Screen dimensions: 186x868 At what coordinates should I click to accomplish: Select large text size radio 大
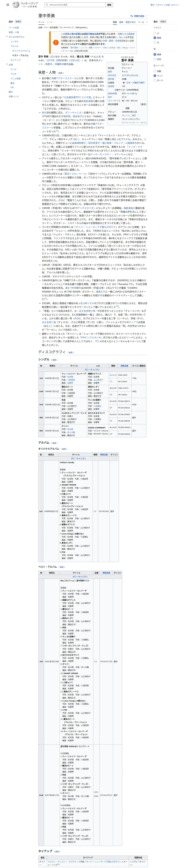click(155, 42)
